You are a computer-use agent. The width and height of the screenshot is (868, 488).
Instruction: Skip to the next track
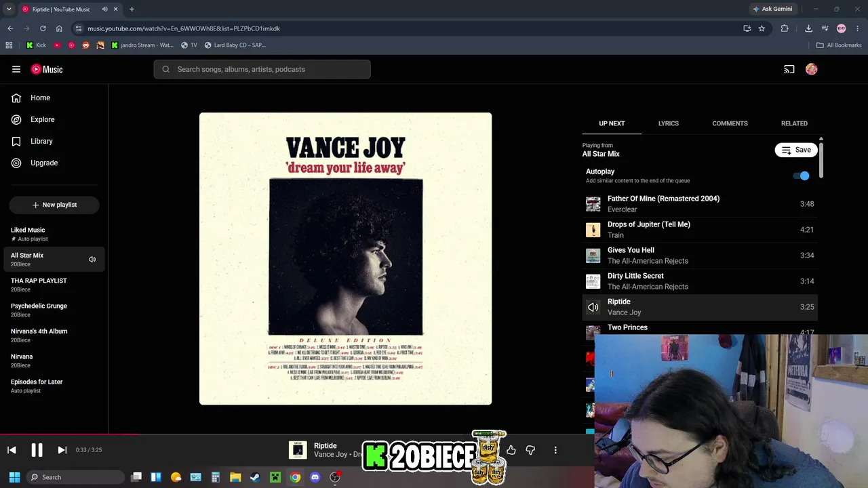pos(62,450)
